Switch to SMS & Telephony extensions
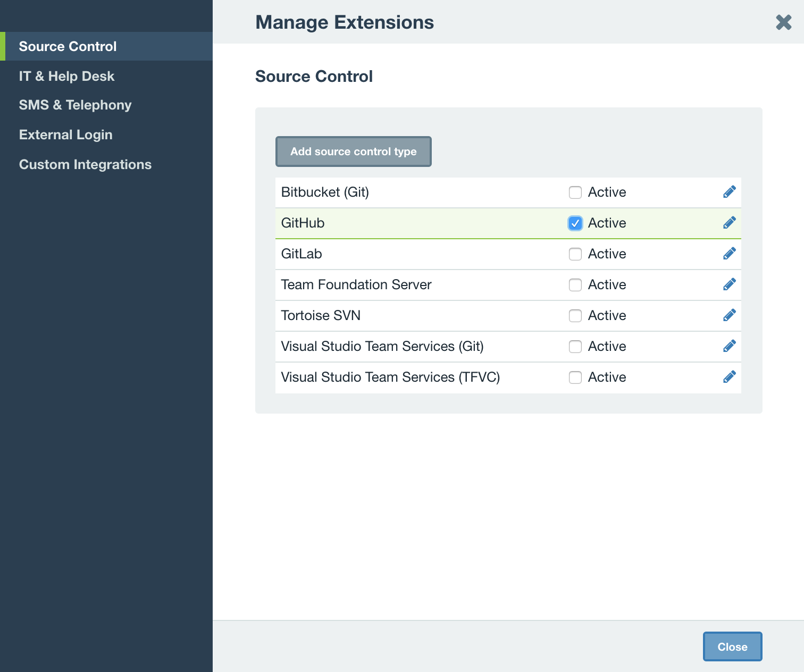 pos(75,105)
